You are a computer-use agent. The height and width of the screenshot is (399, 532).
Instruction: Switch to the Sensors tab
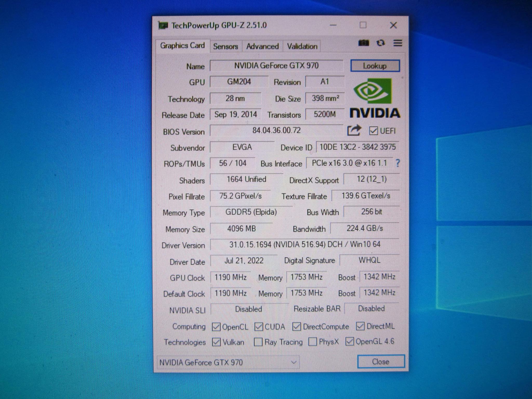(225, 46)
